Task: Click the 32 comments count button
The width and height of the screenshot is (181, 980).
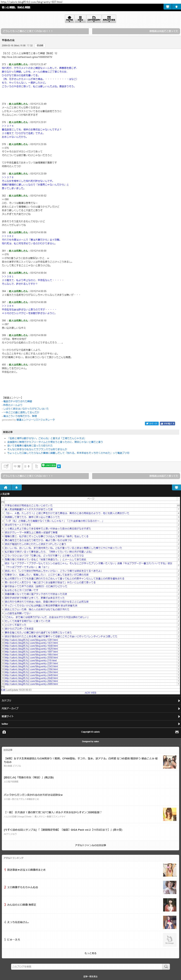Action: 17,466
